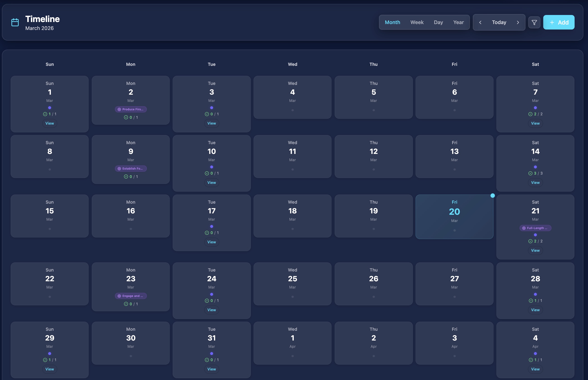Open the filter funnel icon
The height and width of the screenshot is (380, 588).
point(534,22)
